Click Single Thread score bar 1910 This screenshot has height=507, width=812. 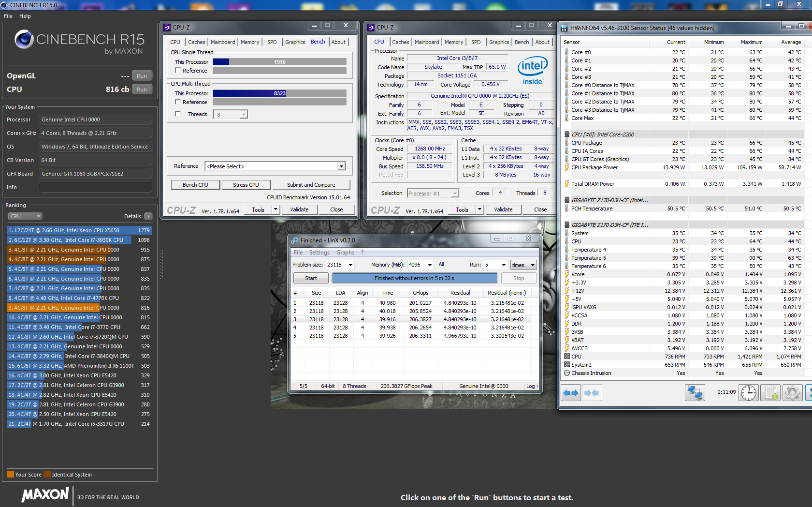tap(279, 62)
